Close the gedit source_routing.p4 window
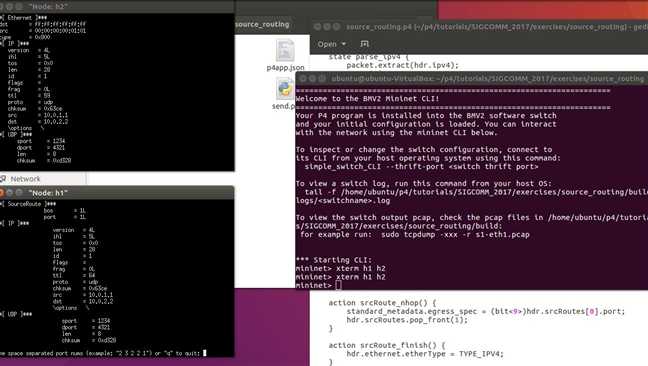Viewport: 648px width, 366px height. [317, 27]
